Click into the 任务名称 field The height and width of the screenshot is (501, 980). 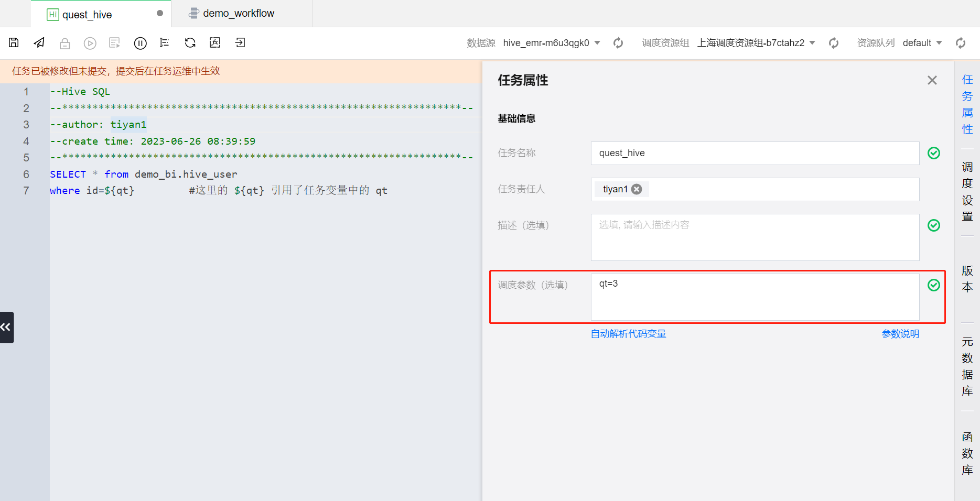pos(755,153)
